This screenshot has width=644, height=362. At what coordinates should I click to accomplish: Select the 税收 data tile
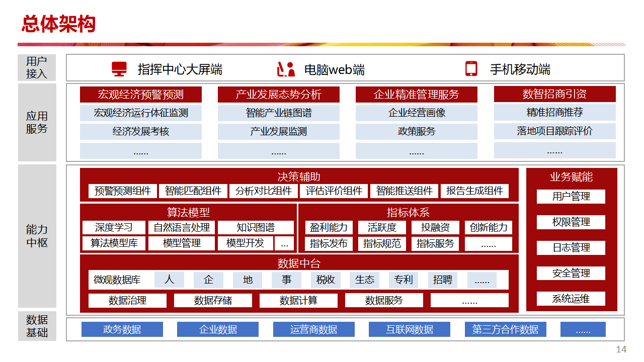[326, 280]
